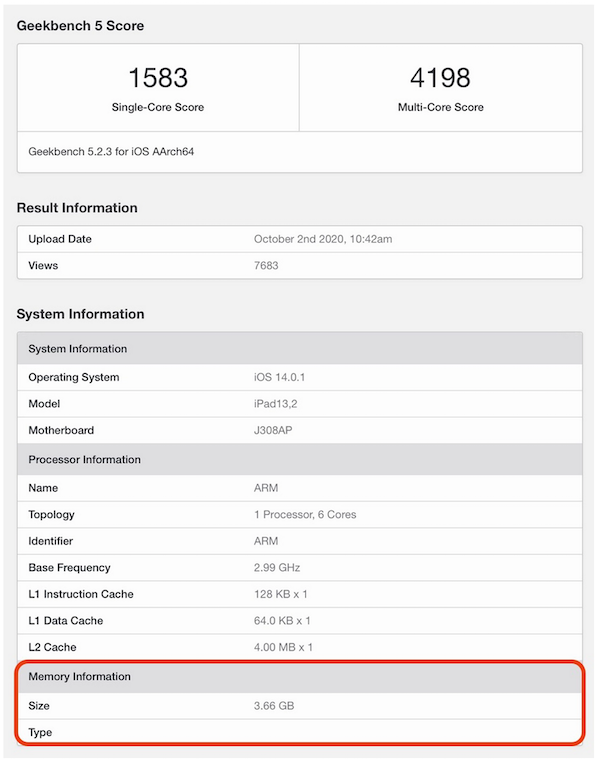Click the Views count 7683

click(x=268, y=266)
